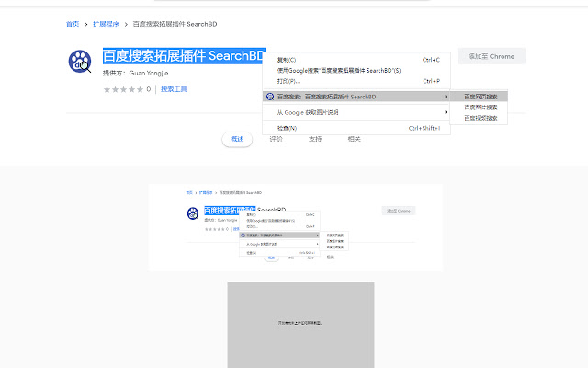Image resolution: width=588 pixels, height=368 pixels.
Task: Expand 从 Google 获取图片说明 submenu arrow
Action: (x=446, y=112)
